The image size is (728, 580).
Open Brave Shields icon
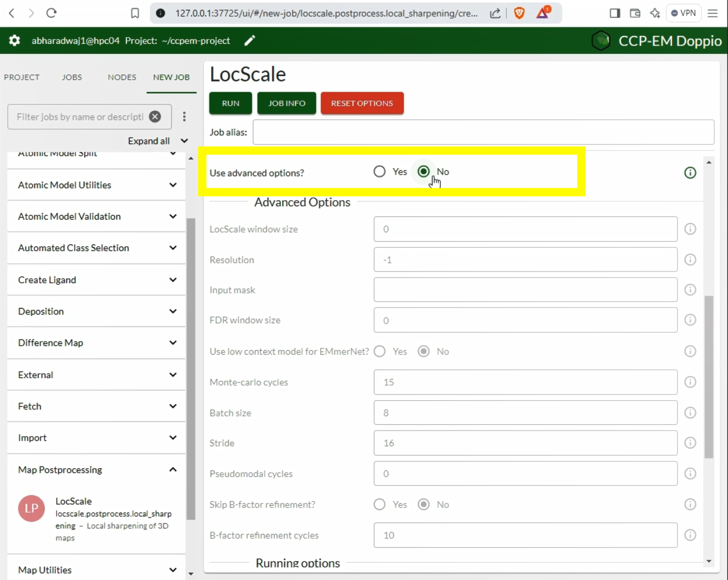tap(519, 13)
